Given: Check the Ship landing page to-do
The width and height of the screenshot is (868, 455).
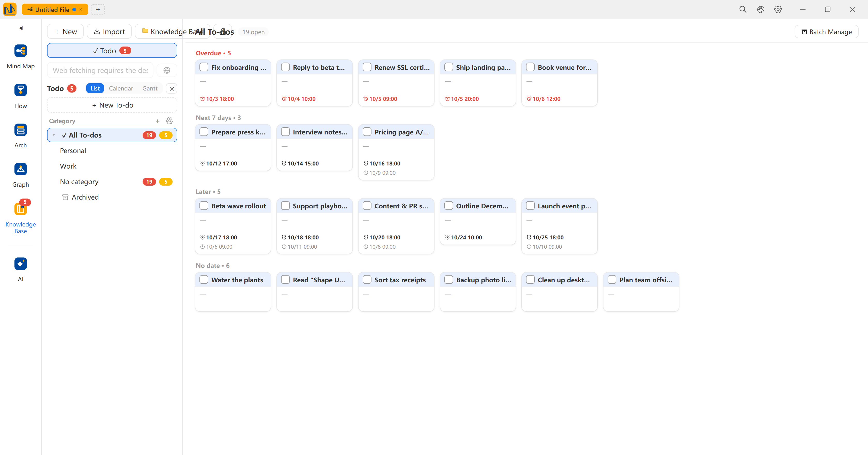Looking at the screenshot, I should point(448,67).
